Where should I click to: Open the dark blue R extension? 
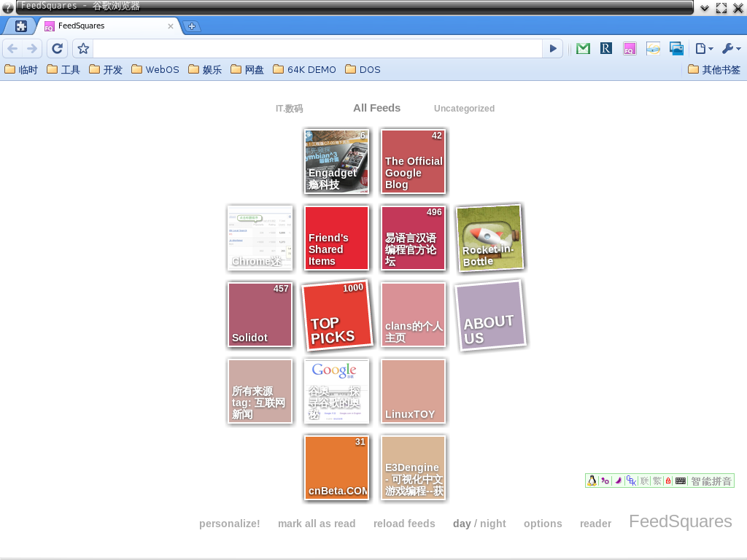(x=606, y=49)
